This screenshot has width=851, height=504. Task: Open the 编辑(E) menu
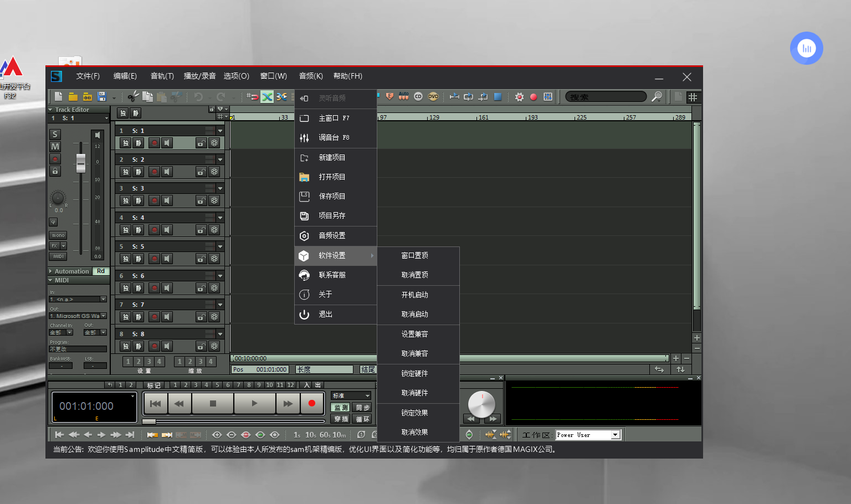tap(125, 76)
